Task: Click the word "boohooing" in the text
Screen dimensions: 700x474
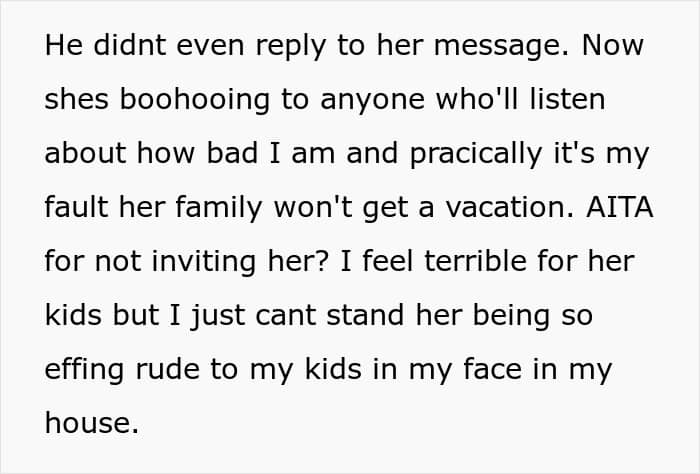Action: pyautogui.click(x=195, y=100)
